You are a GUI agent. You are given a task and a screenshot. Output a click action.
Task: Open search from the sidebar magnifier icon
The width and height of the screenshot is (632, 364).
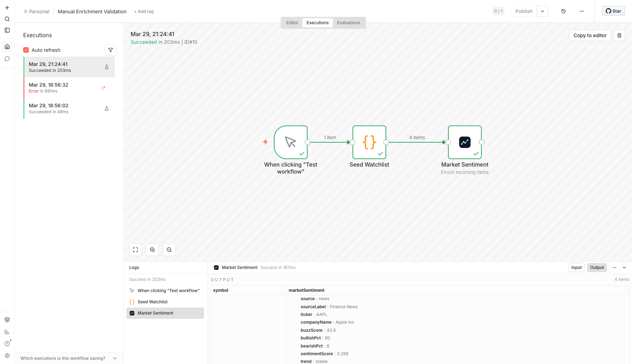pos(7,19)
